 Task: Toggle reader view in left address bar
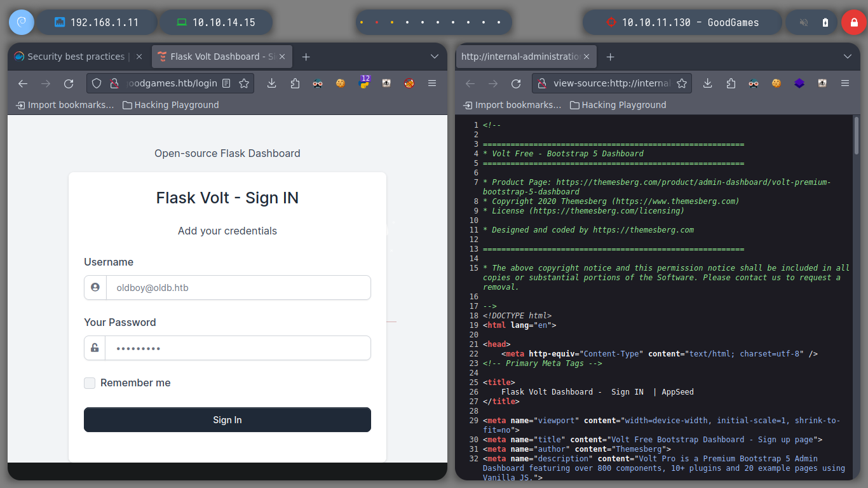tap(227, 83)
